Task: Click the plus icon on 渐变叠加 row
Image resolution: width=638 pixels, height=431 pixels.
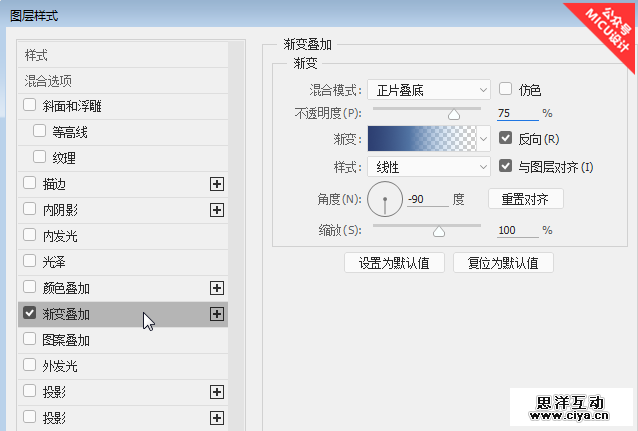Action: [216, 314]
